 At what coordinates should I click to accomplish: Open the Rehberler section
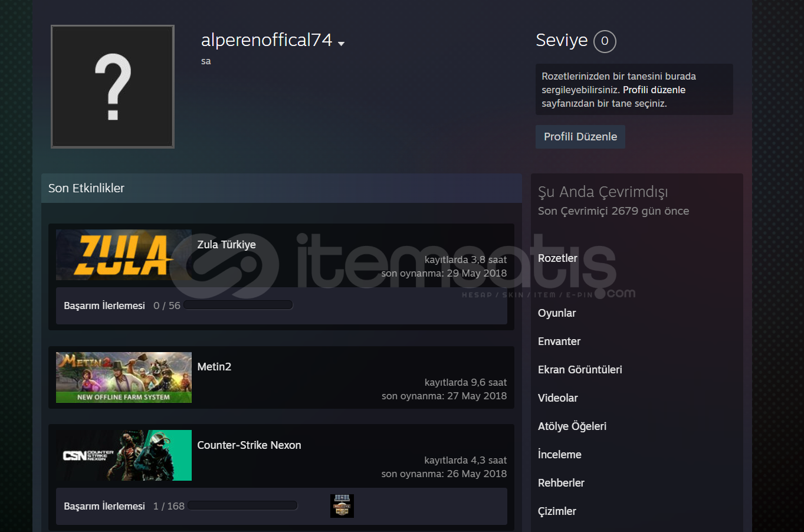561,483
